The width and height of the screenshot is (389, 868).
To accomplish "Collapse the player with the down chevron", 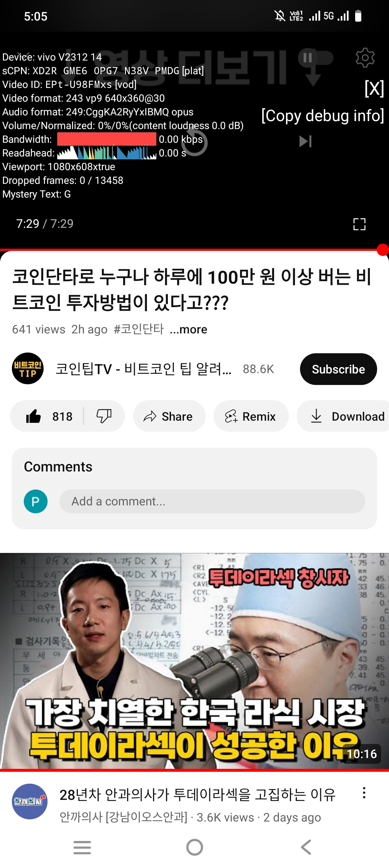I will pyautogui.click(x=24, y=57).
